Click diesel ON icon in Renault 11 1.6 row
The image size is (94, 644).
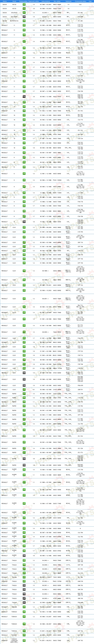[24, 96]
